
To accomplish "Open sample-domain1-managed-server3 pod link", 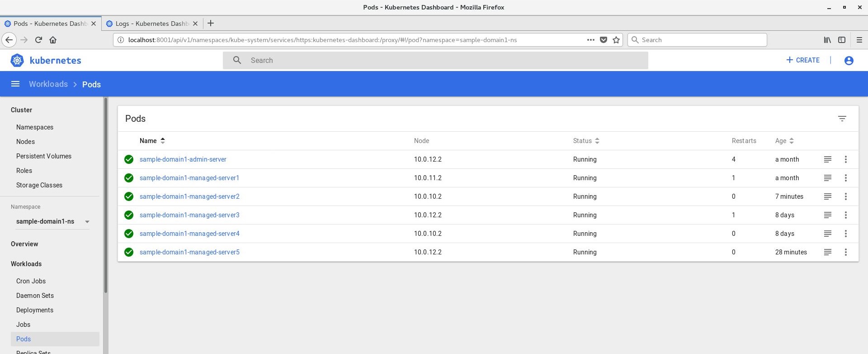I will [x=189, y=215].
